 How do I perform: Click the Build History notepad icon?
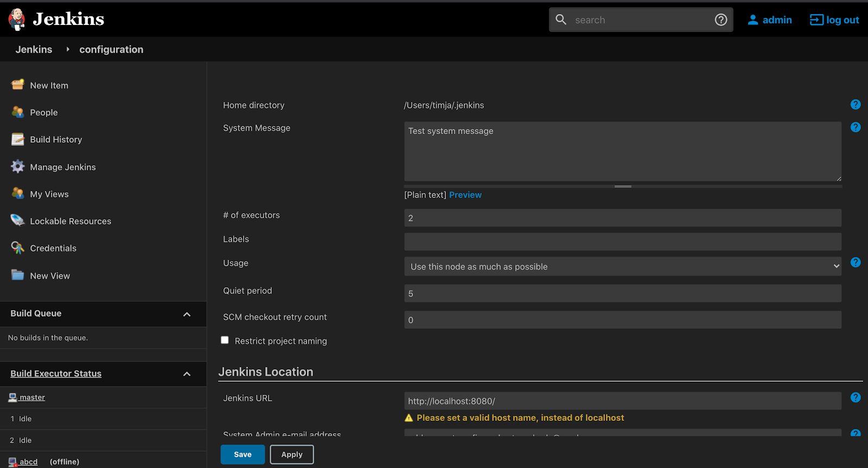tap(18, 139)
